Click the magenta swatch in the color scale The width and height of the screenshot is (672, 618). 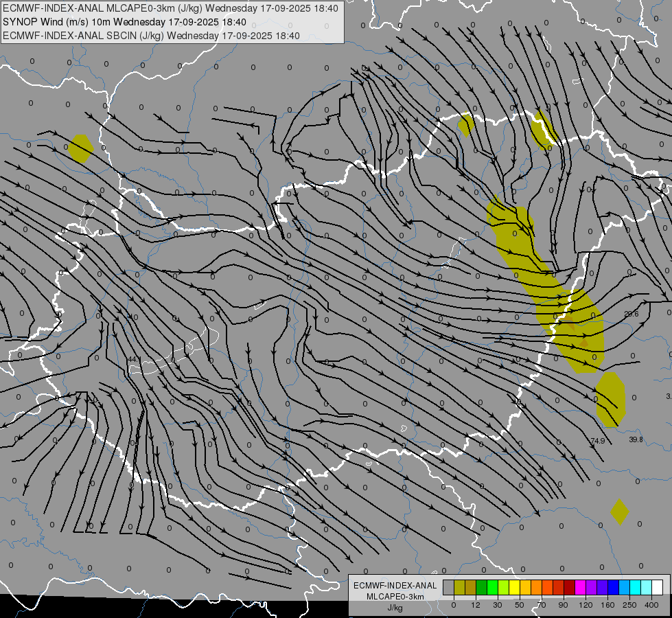[x=580, y=587]
